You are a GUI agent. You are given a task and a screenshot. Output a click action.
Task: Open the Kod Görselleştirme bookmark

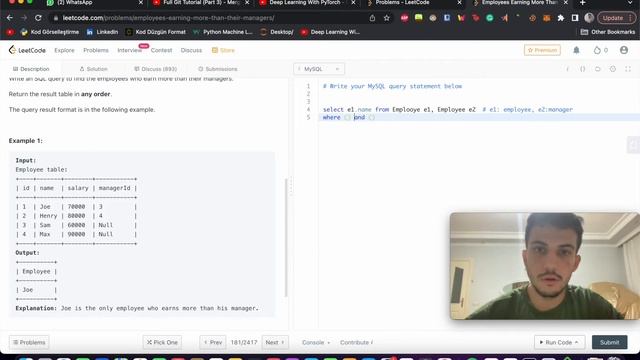(x=49, y=32)
